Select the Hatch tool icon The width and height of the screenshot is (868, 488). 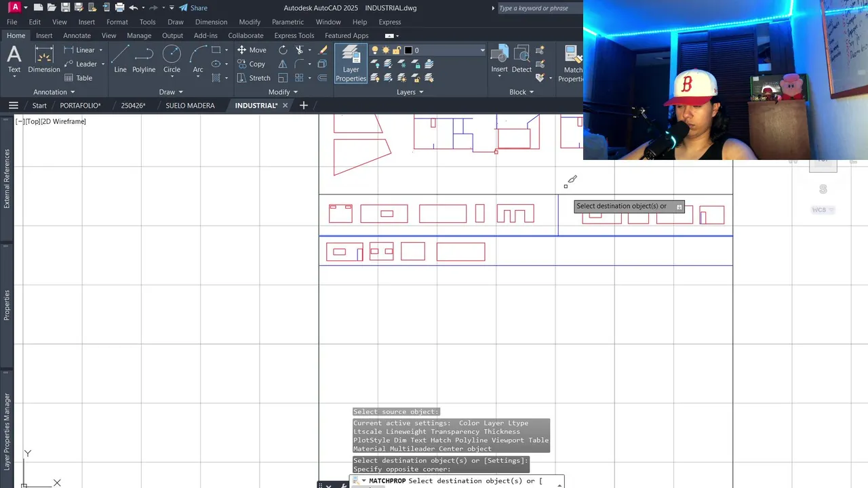[216, 78]
